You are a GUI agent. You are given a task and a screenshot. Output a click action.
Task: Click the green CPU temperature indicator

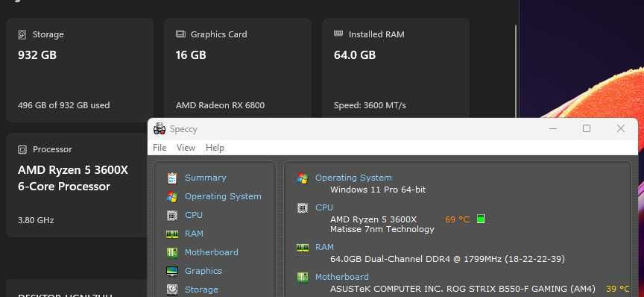click(x=481, y=219)
